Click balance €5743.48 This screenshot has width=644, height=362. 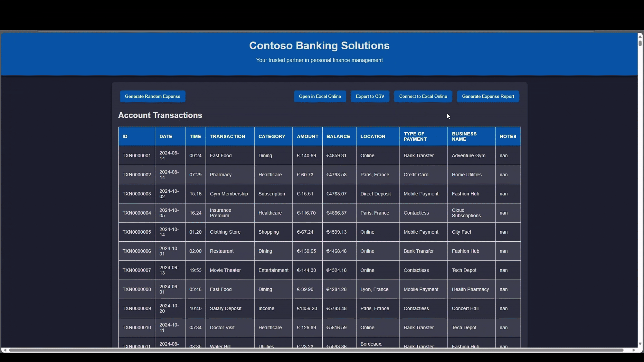point(336,308)
